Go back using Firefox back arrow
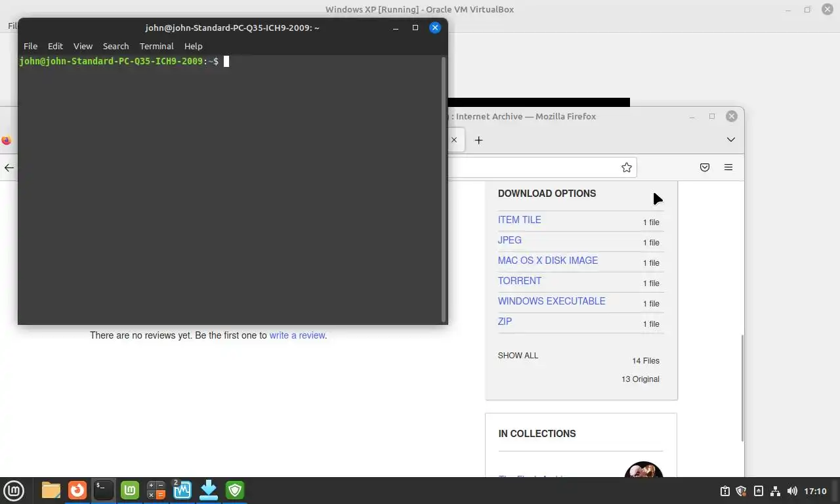 [9, 167]
